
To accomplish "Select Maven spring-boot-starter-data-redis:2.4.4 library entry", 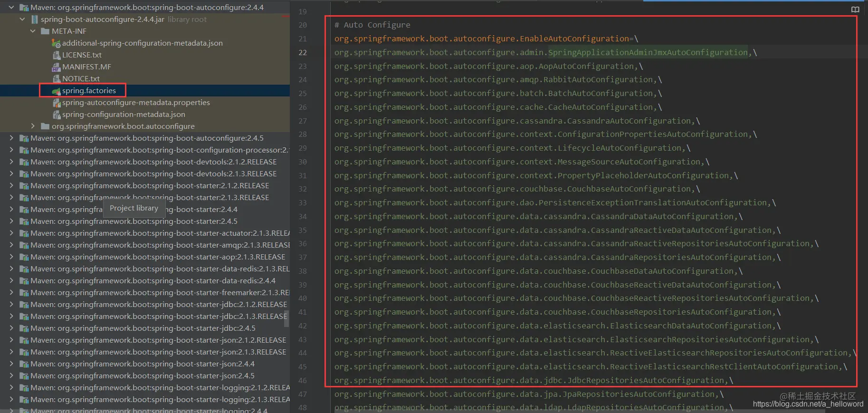I will [x=153, y=281].
